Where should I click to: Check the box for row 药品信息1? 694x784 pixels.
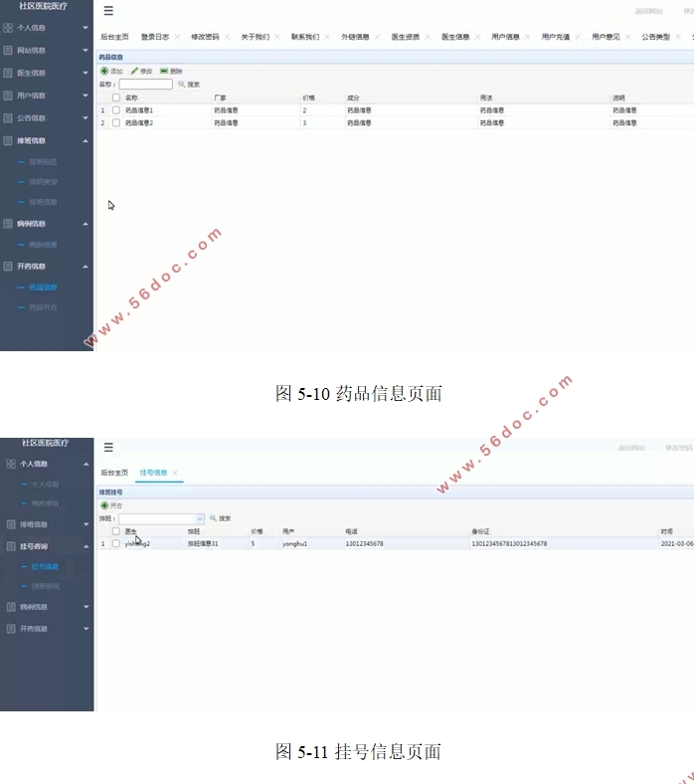click(116, 109)
